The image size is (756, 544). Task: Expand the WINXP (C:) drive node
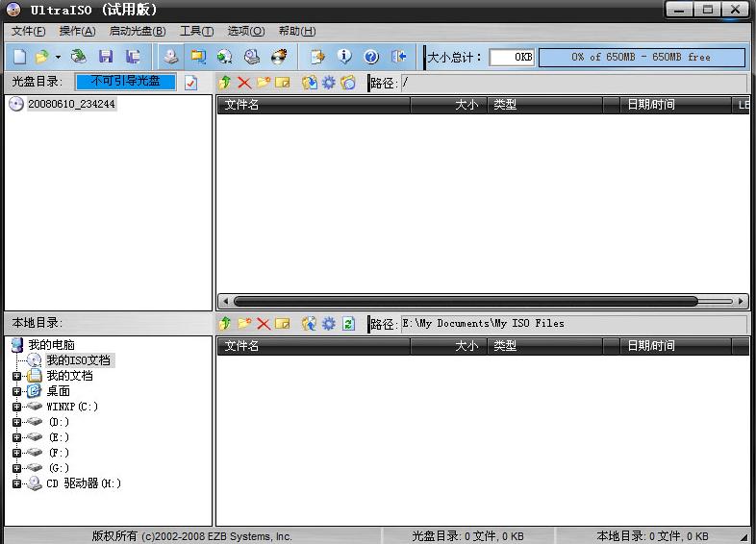[x=16, y=407]
